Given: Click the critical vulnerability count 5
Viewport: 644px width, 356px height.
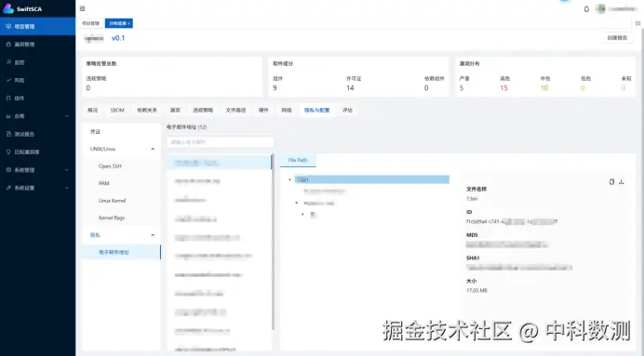Looking at the screenshot, I should 462,87.
